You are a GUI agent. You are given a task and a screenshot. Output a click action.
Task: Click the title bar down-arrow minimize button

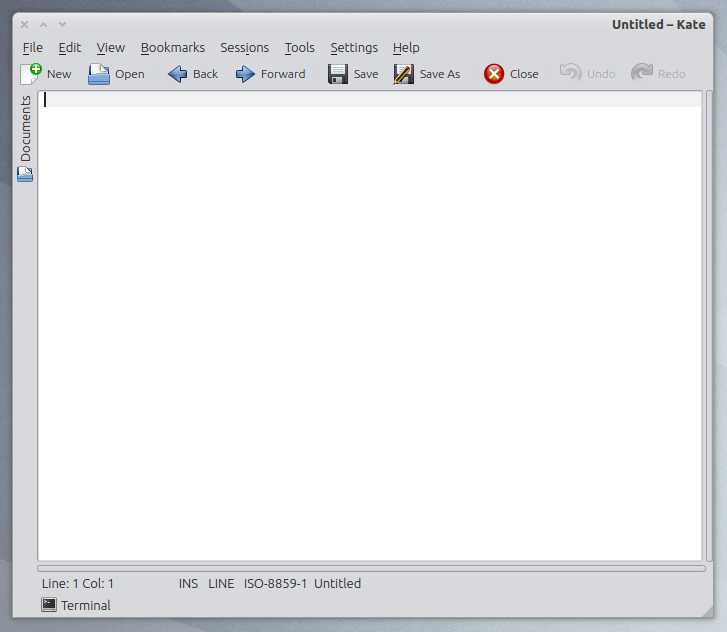coord(62,25)
